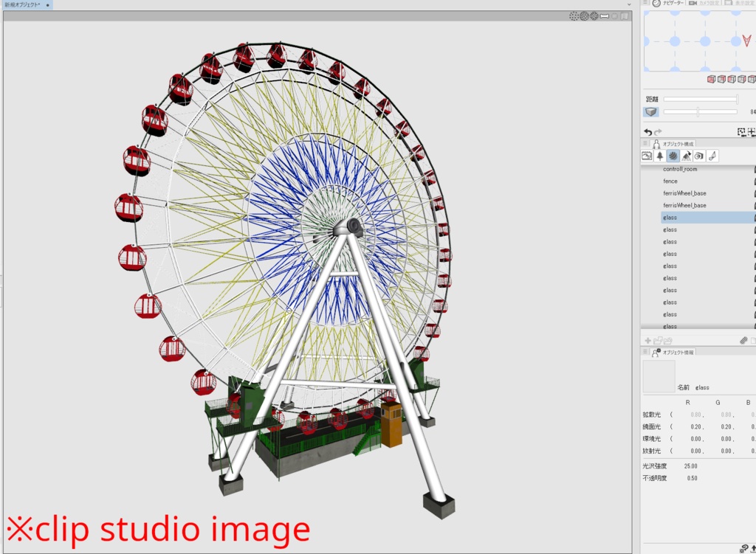Click the 環境光 R value 0.00
The height and width of the screenshot is (554, 756).
tap(696, 439)
